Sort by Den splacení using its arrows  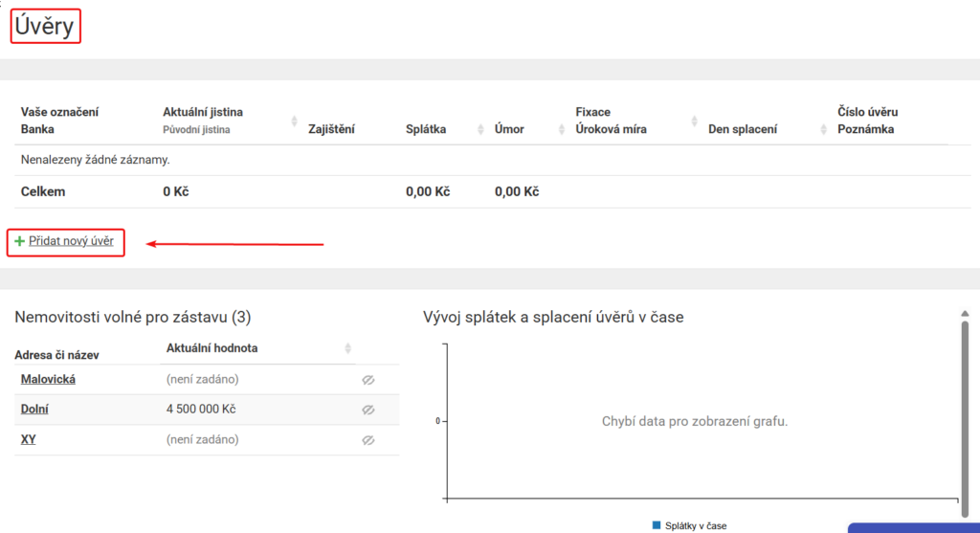tap(823, 129)
